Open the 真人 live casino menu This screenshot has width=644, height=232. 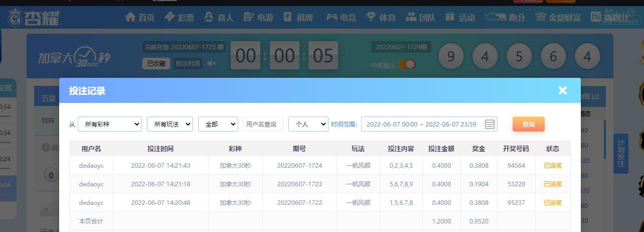pyautogui.click(x=219, y=17)
